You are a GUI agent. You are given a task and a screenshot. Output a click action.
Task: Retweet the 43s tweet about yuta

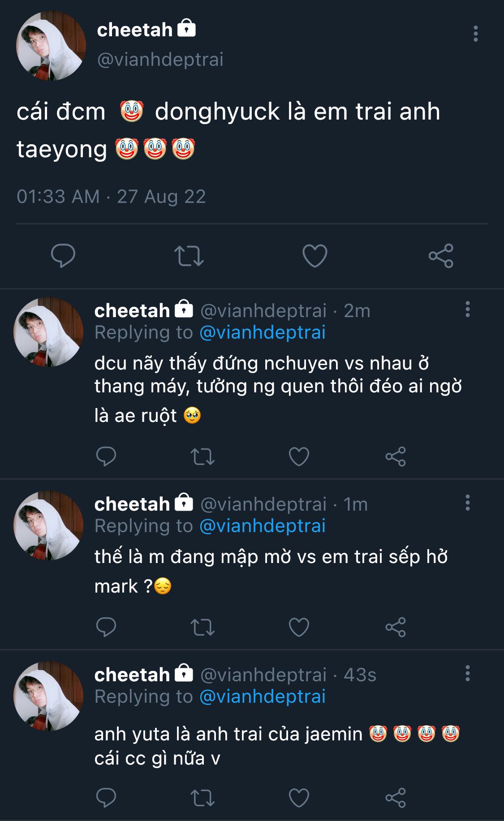pyautogui.click(x=202, y=798)
